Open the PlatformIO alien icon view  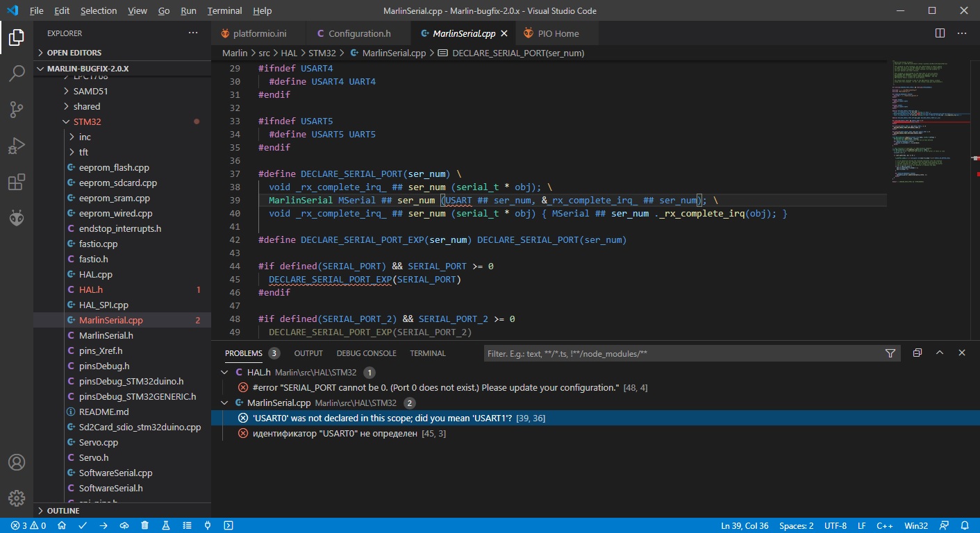[17, 218]
